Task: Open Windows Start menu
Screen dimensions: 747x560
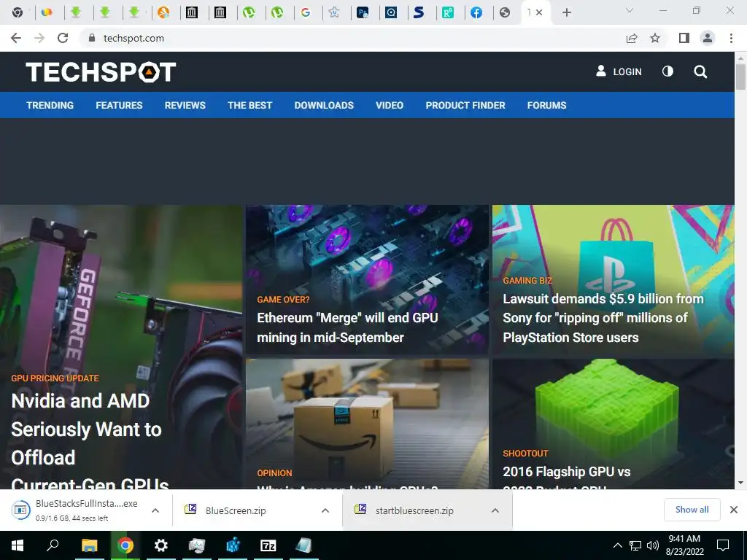Action: [18, 545]
